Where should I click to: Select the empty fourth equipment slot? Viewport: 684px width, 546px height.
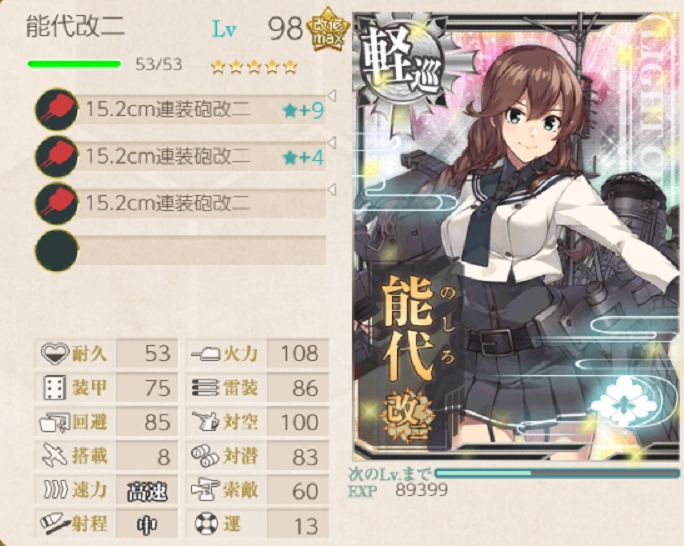tap(180, 250)
